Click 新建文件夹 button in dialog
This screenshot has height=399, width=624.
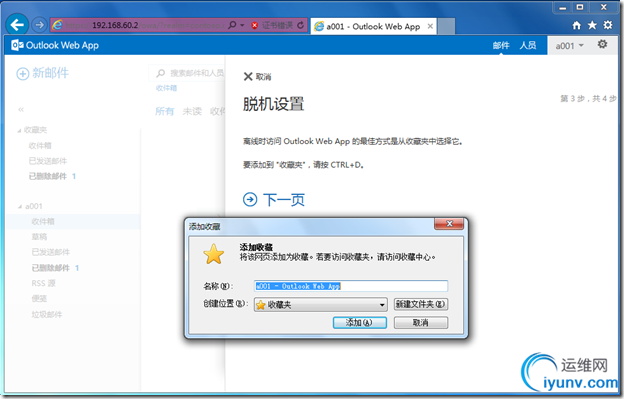coord(421,304)
